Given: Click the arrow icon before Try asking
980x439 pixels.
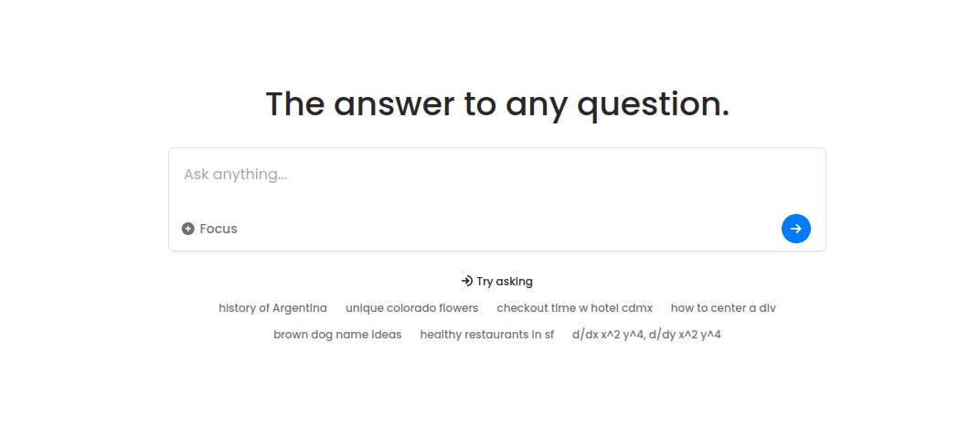Looking at the screenshot, I should [x=466, y=282].
